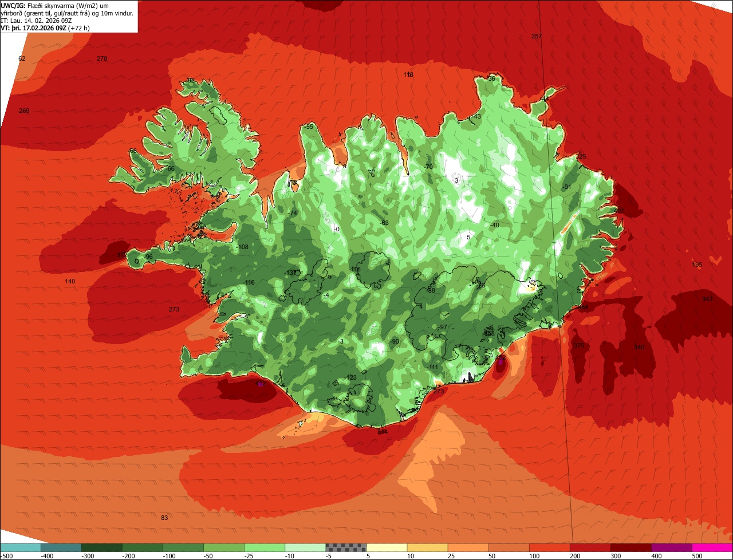Click the '83' flux value on the map
Screen dimensions: 733x560
tap(164, 518)
